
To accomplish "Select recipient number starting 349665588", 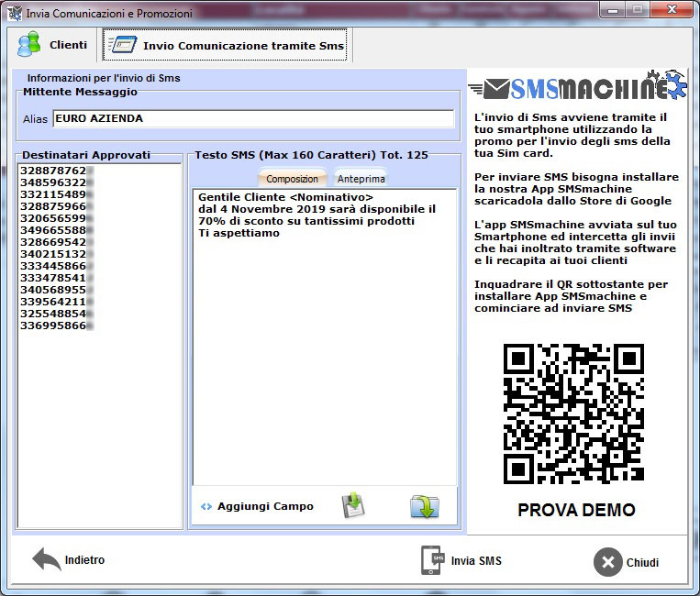I will coord(57,230).
